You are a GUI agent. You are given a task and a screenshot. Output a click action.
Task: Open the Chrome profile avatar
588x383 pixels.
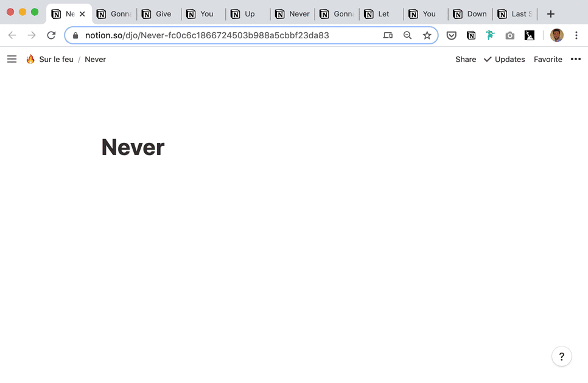[x=556, y=35]
